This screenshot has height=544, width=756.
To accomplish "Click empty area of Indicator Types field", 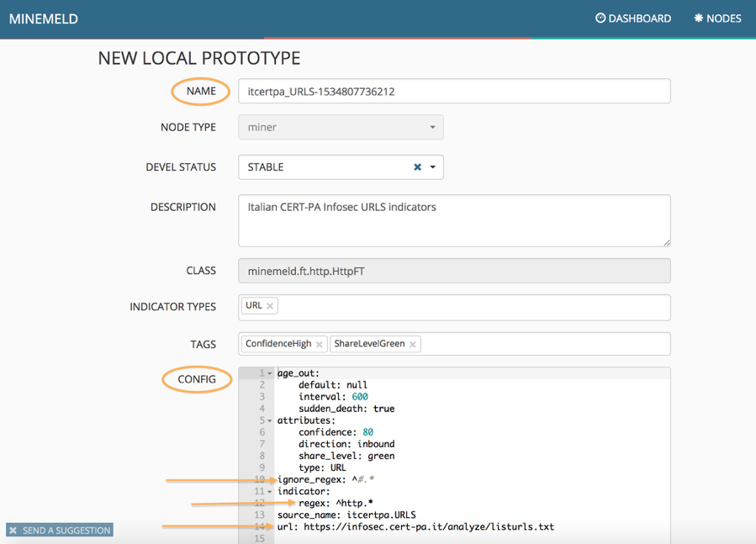I will tap(471, 307).
